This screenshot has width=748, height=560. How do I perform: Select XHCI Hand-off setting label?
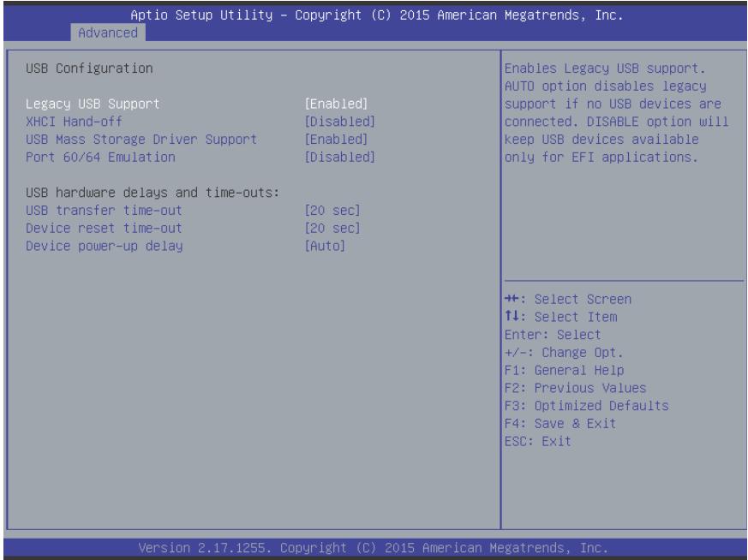[x=74, y=122]
